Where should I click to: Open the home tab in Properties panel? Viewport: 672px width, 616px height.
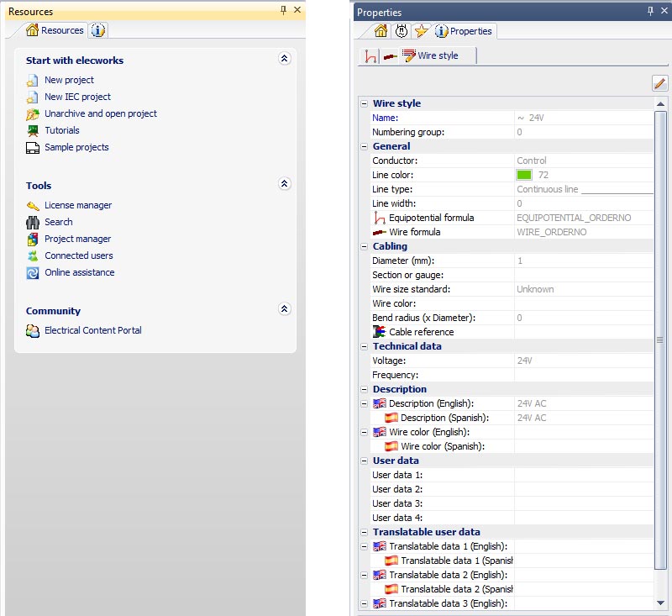pyautogui.click(x=381, y=31)
